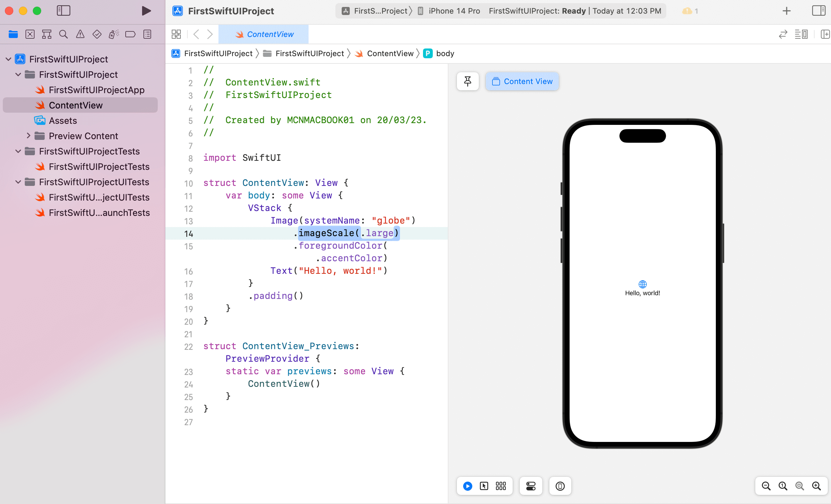The image size is (831, 504).
Task: Expand the Preview Content folder
Action: 29,136
